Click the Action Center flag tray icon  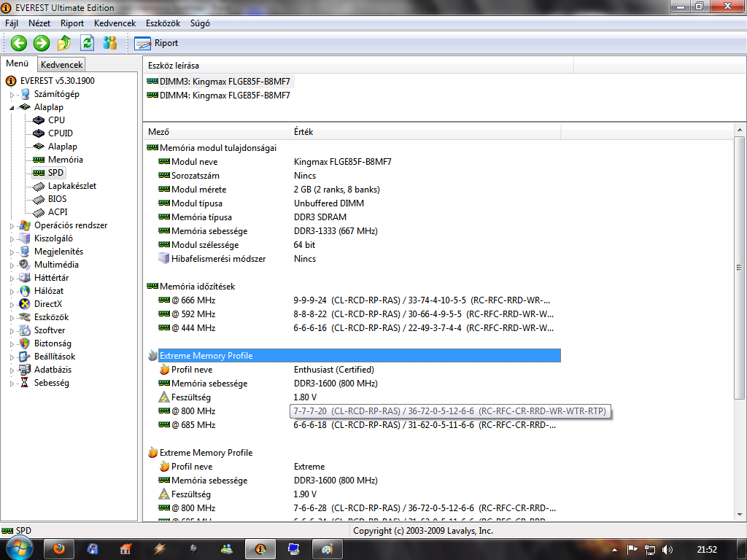tap(632, 550)
